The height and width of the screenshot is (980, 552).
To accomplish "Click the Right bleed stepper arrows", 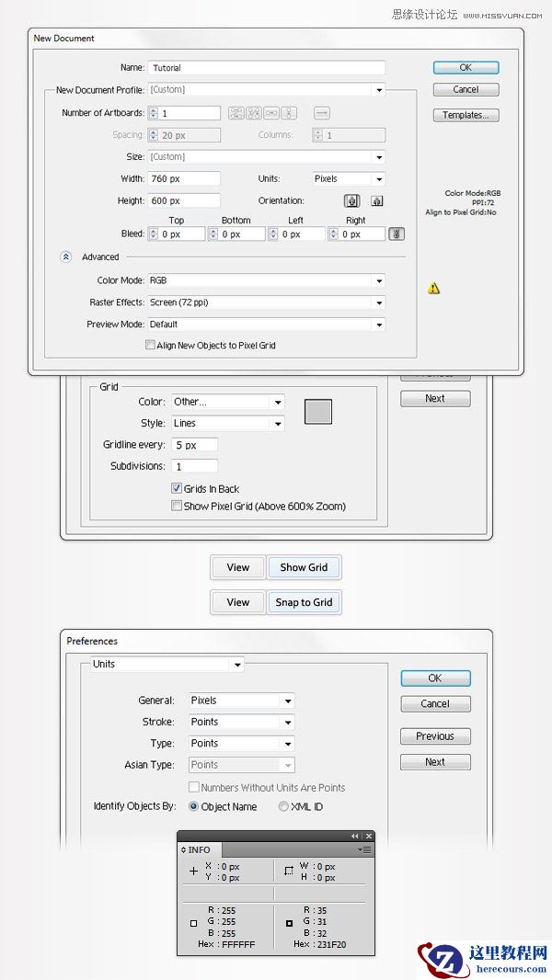I will click(x=333, y=234).
